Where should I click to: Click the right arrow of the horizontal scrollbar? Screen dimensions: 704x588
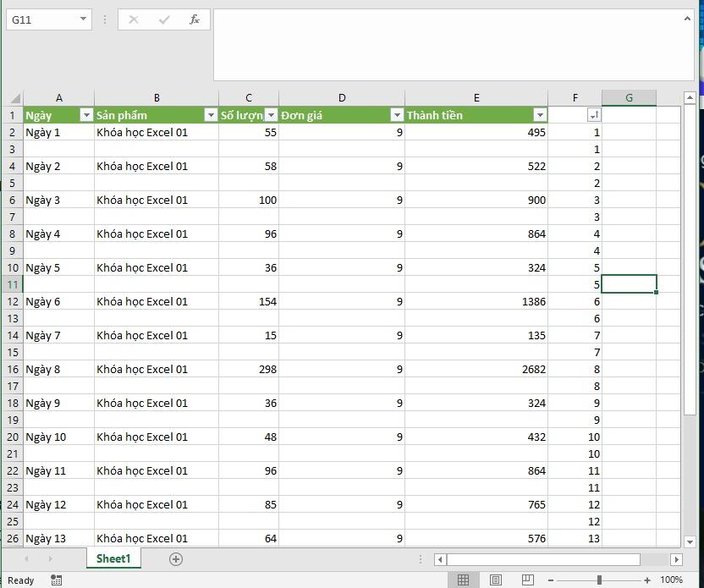[674, 559]
